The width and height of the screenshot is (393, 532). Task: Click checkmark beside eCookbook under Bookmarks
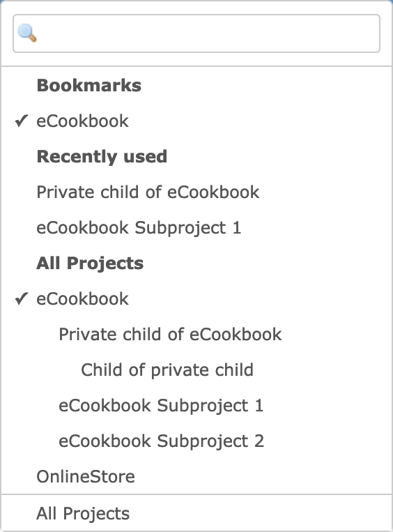pos(22,121)
